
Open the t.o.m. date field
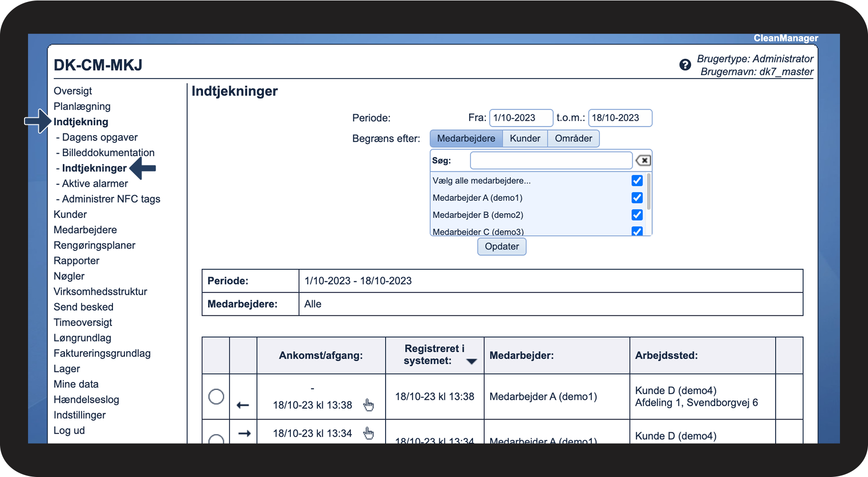620,118
